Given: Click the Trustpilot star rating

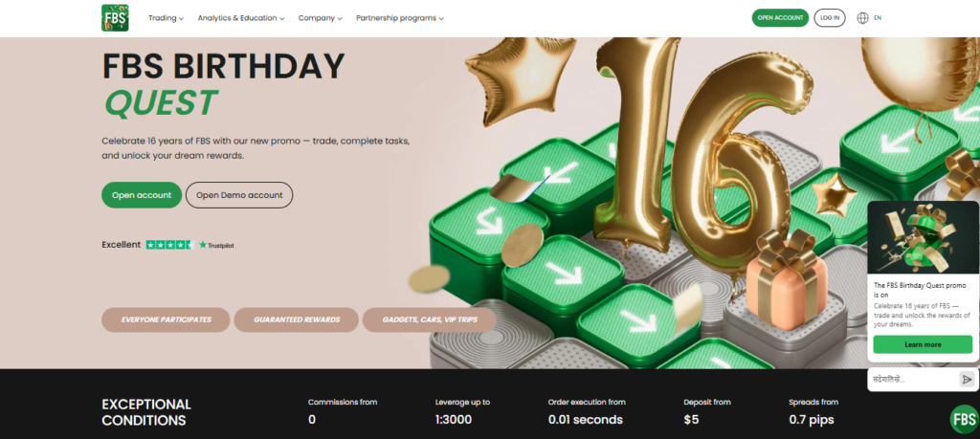Looking at the screenshot, I should coord(170,245).
